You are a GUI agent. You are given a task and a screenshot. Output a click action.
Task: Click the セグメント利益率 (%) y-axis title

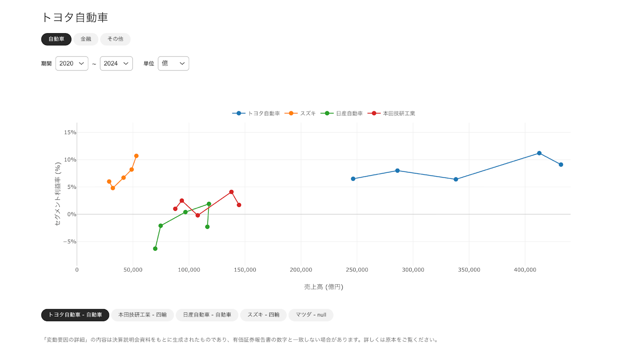(58, 194)
